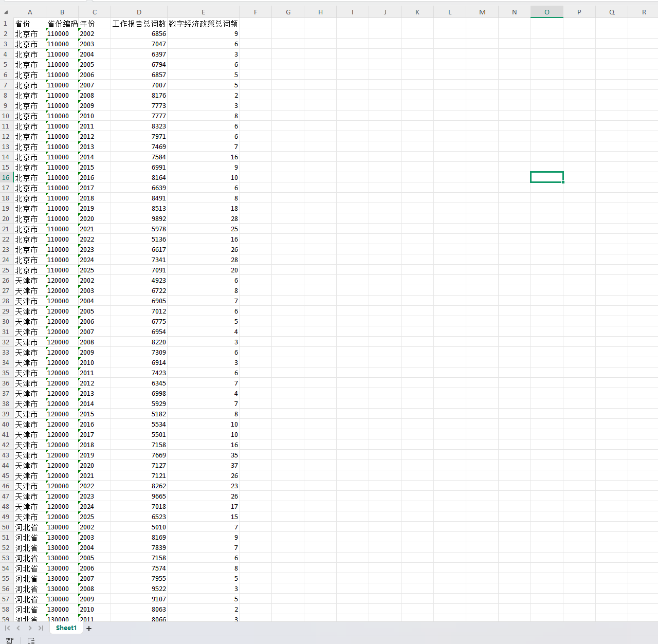The width and height of the screenshot is (658, 644).
Task: Select column M header
Action: pyautogui.click(x=482, y=12)
